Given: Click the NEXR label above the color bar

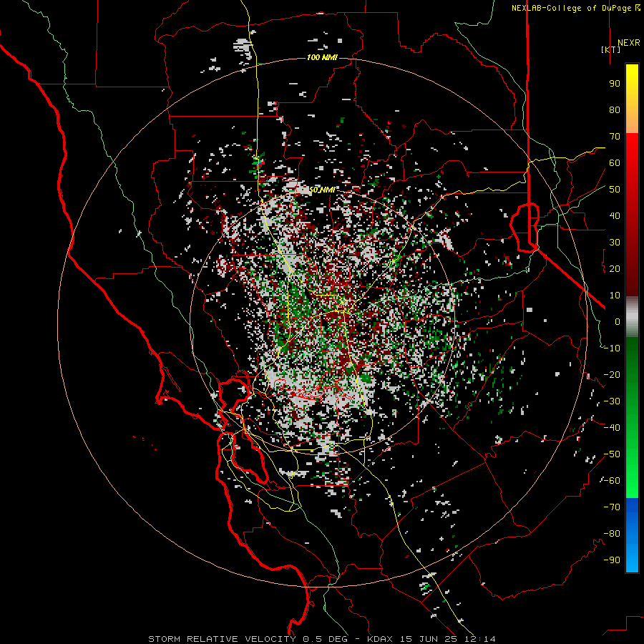Looking at the screenshot, I should coord(629,43).
